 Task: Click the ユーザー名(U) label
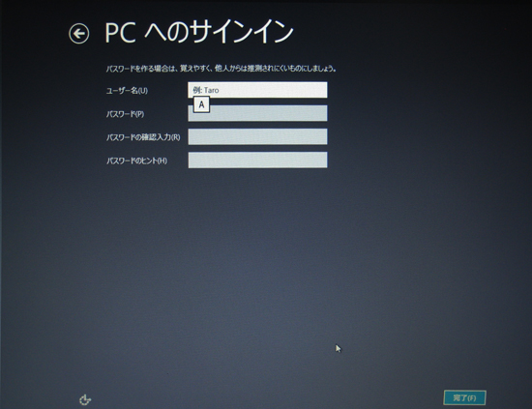[127, 91]
